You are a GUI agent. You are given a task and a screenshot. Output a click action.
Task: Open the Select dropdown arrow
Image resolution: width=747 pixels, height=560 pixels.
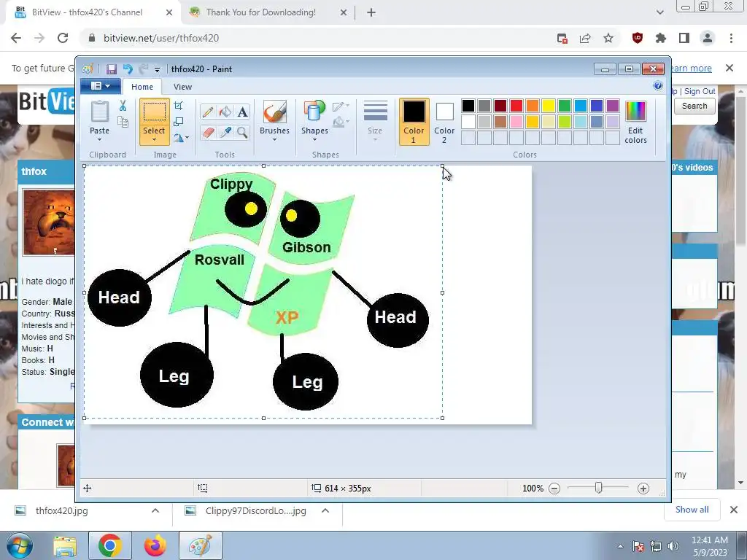pos(154,140)
